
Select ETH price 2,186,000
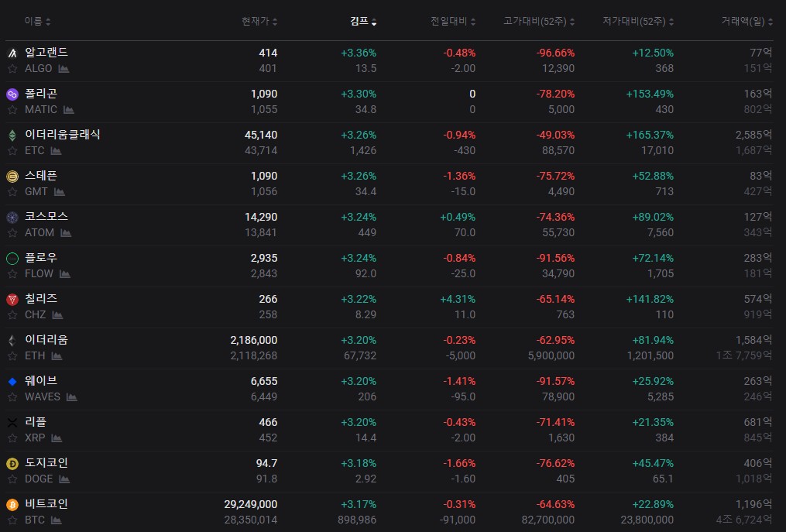254,341
